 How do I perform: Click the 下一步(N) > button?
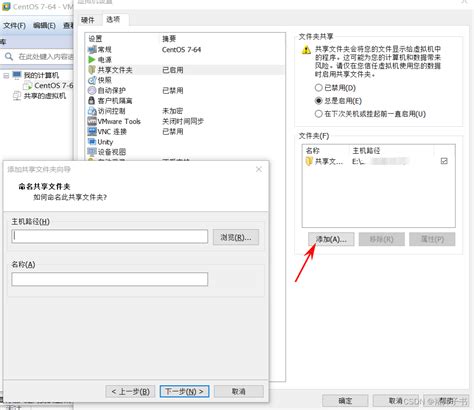click(184, 391)
